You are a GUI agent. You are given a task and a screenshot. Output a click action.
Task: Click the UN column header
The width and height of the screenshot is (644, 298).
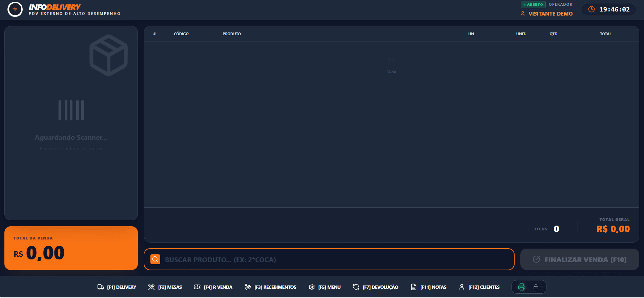tap(471, 34)
